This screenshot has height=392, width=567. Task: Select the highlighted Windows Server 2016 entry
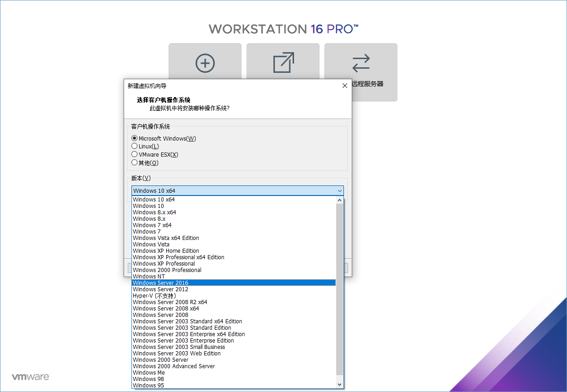click(x=234, y=283)
